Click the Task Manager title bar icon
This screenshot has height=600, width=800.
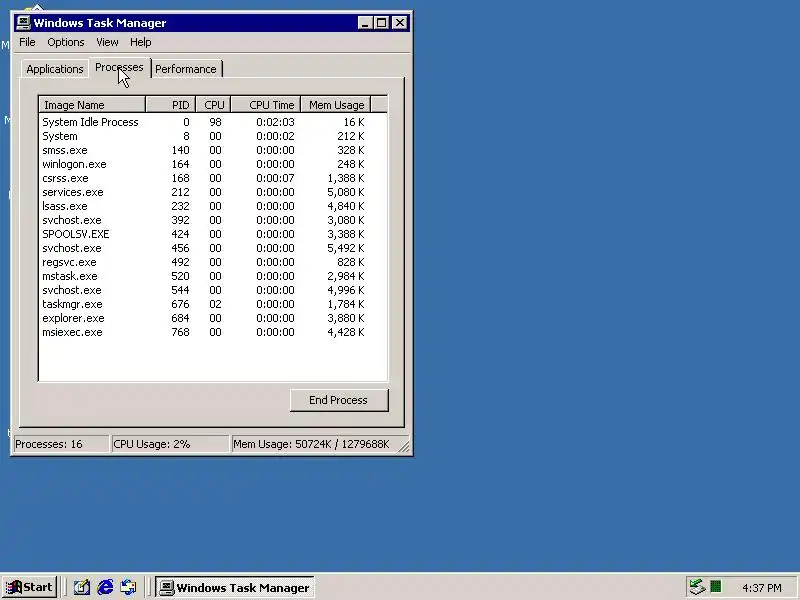pyautogui.click(x=23, y=22)
